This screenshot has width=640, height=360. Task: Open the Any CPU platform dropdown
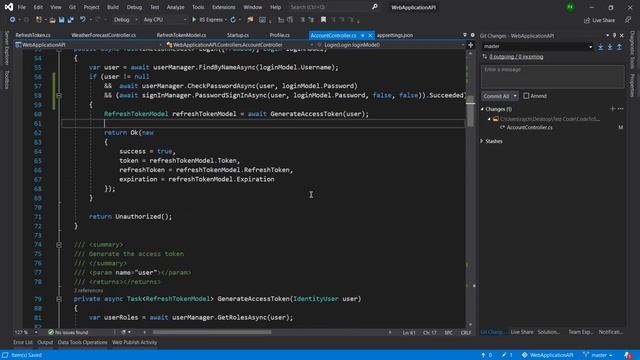(x=165, y=20)
